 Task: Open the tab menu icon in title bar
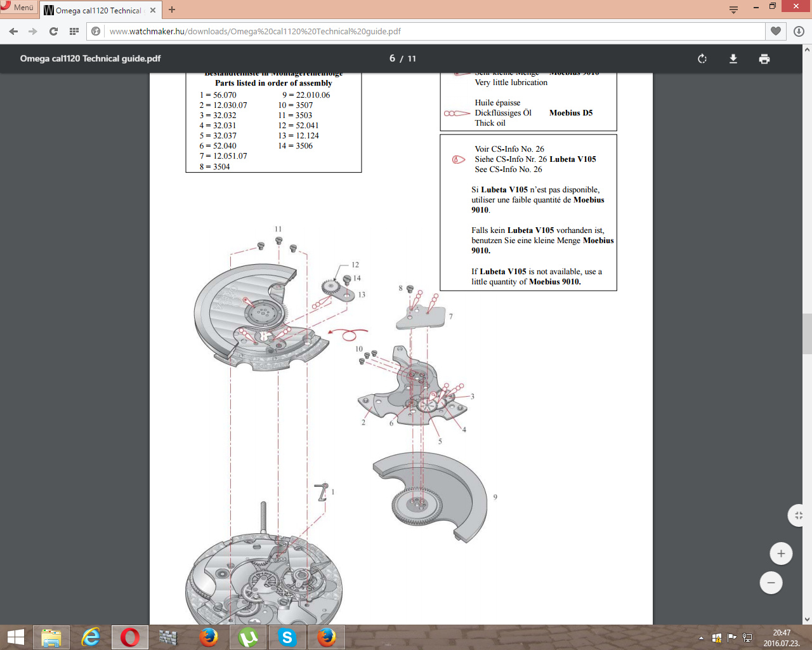[x=733, y=10]
